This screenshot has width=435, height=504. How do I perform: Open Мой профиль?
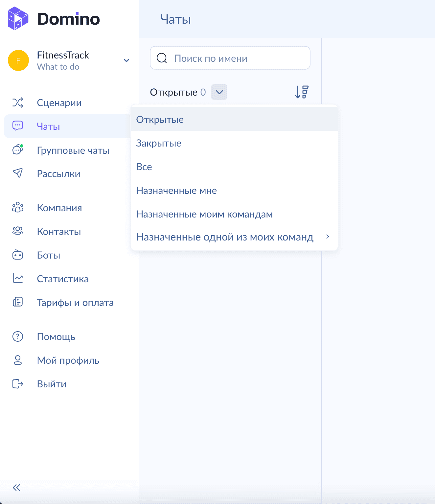(x=68, y=360)
